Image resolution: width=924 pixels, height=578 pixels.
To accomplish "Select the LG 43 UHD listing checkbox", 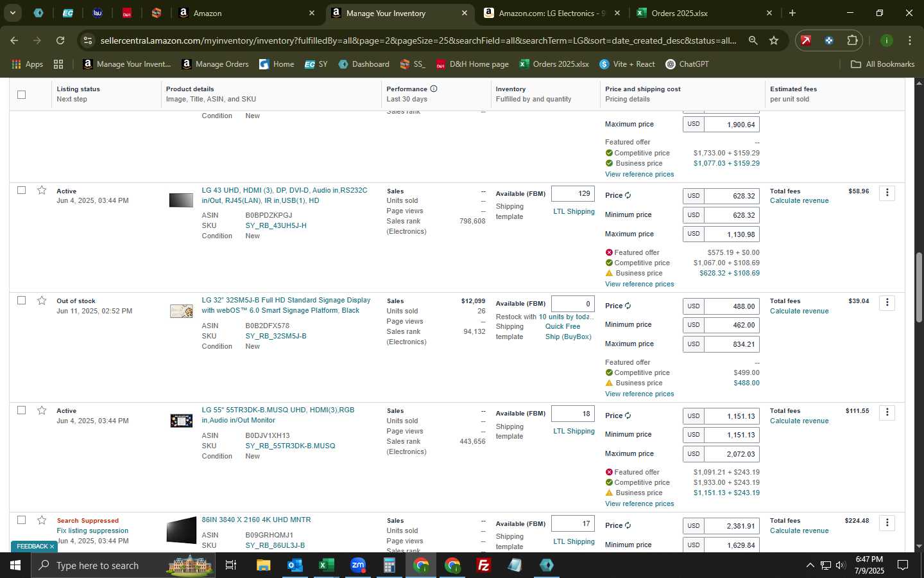I will (21, 190).
